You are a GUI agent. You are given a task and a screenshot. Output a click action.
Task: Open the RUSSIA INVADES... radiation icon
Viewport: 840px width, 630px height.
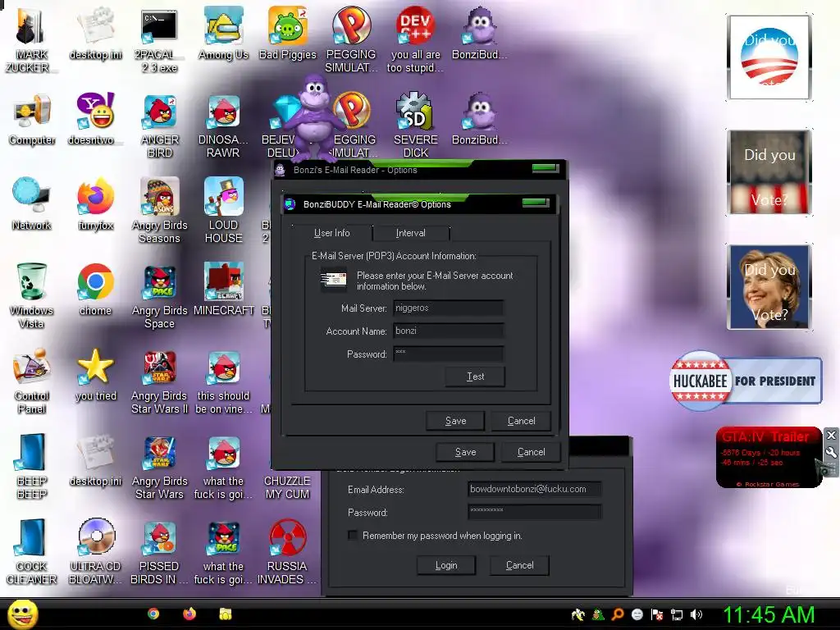287,551
